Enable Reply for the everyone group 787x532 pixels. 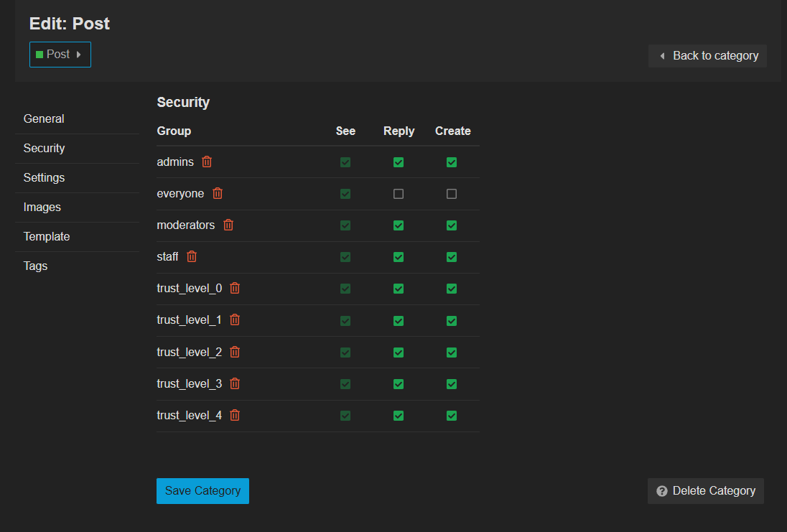399,194
